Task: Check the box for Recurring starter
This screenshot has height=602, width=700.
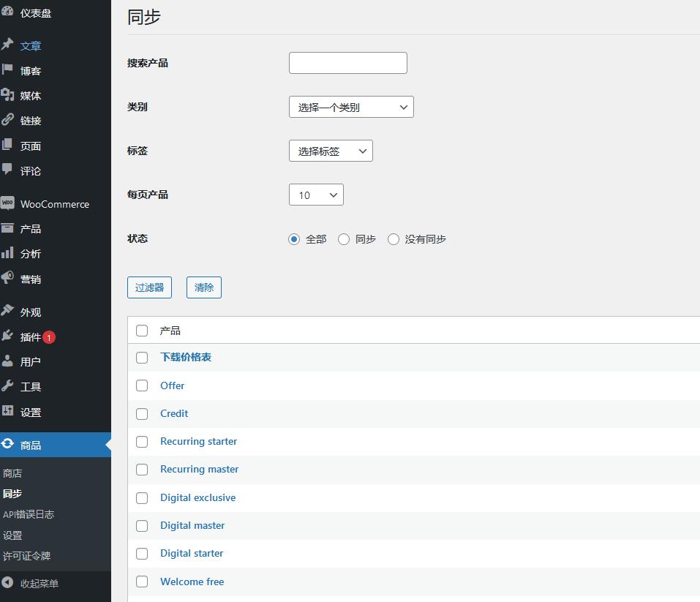Action: [142, 442]
